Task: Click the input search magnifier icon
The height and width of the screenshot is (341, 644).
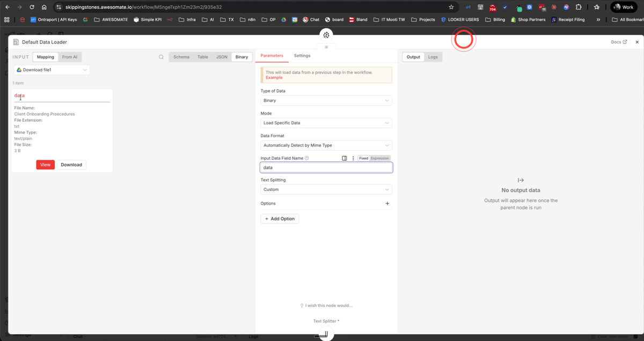Action: pyautogui.click(x=161, y=57)
